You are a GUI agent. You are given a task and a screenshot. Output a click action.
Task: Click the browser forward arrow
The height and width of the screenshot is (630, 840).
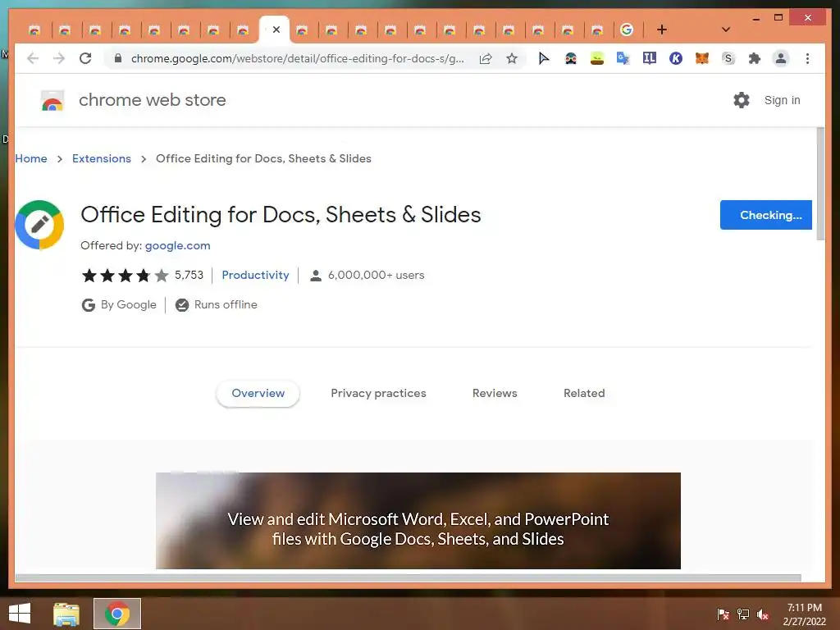click(59, 58)
